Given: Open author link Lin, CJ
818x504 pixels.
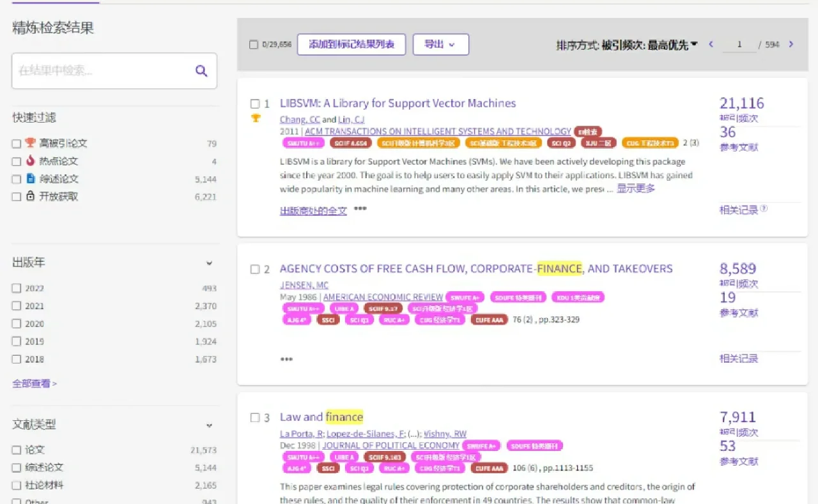Looking at the screenshot, I should (x=351, y=119).
